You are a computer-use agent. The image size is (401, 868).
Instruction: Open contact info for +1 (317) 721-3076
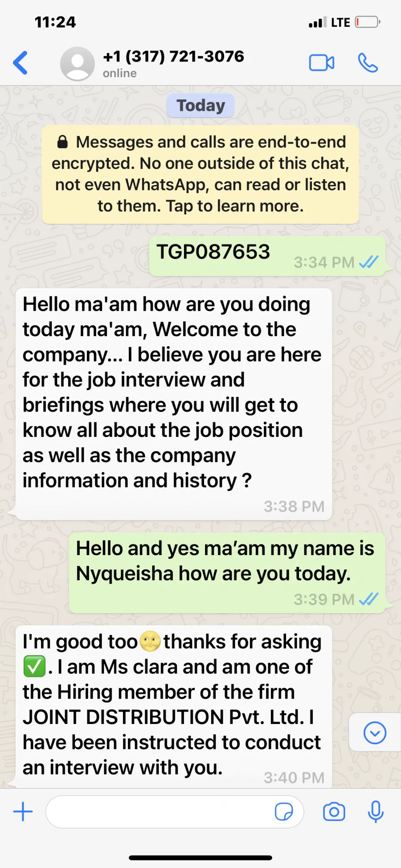(173, 57)
